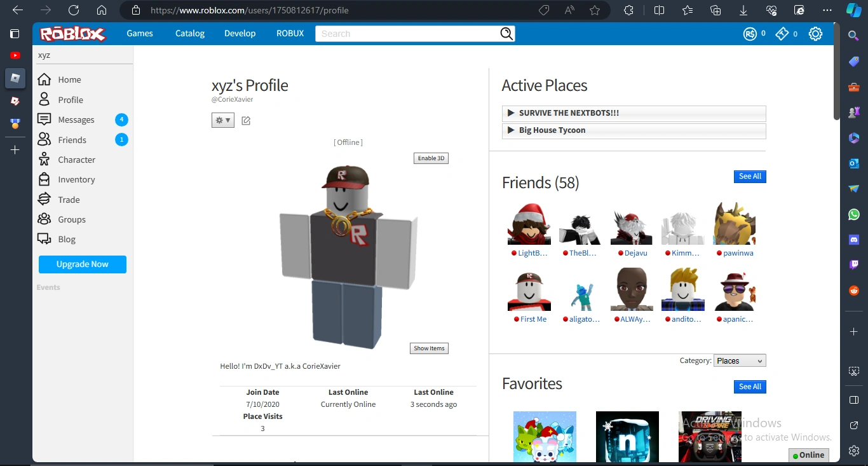Image resolution: width=868 pixels, height=466 pixels.
Task: Click the search magnifier in the navbar
Action: click(x=506, y=33)
